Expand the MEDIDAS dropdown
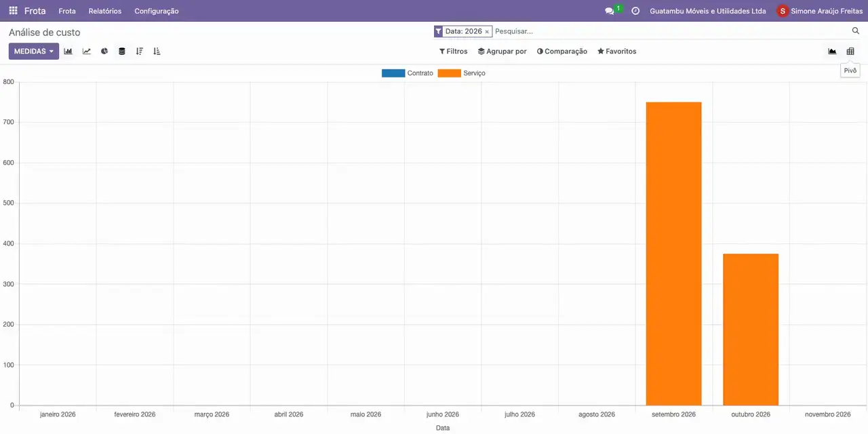This screenshot has width=868, height=434. (34, 52)
